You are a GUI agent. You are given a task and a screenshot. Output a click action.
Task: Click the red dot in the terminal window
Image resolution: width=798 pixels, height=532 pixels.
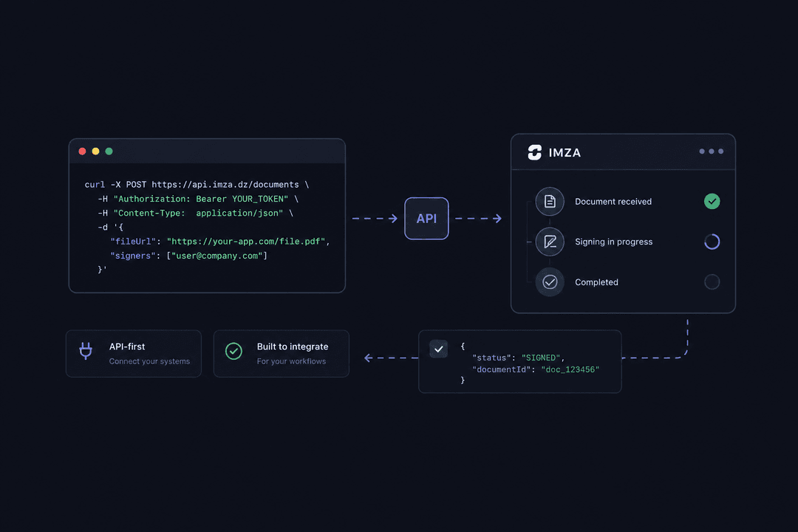coord(82,151)
